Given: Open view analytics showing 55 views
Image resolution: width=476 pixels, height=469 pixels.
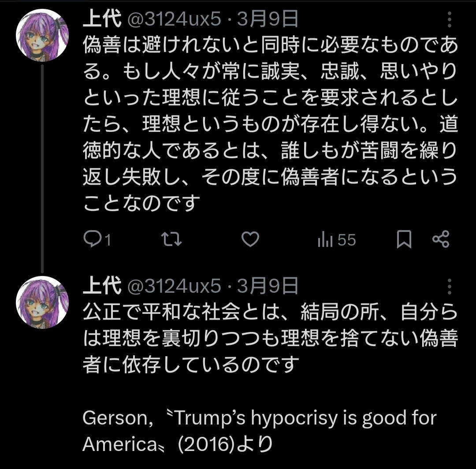Looking at the screenshot, I should [x=336, y=240].
